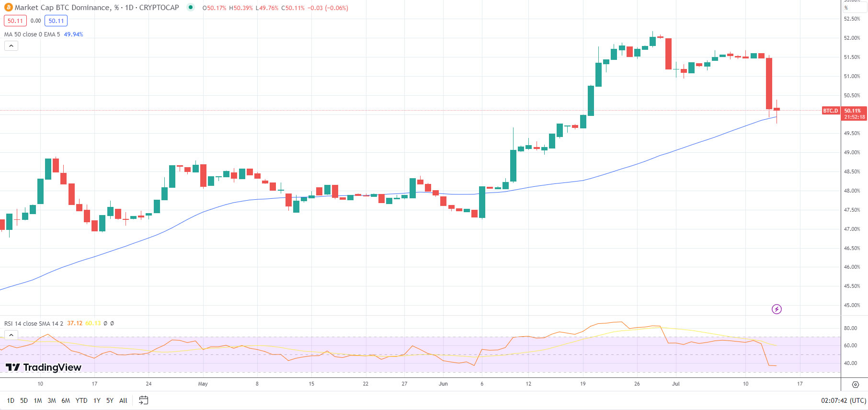
Task: Click the blue 50.11 buy price button
Action: tap(56, 21)
